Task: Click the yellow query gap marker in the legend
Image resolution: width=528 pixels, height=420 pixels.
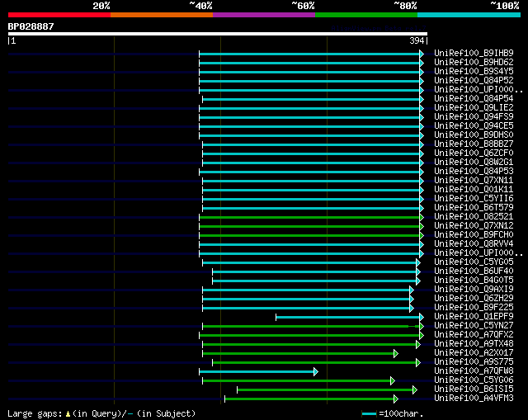Action: click(68, 414)
